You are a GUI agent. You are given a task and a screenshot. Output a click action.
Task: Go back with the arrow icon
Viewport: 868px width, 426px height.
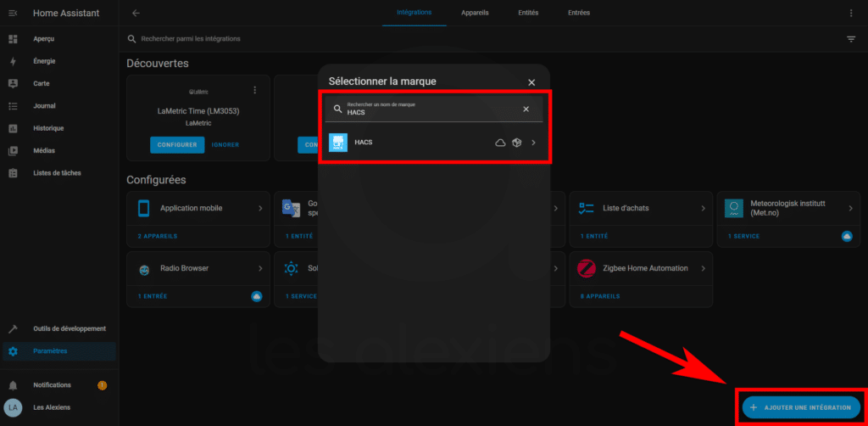pyautogui.click(x=136, y=13)
